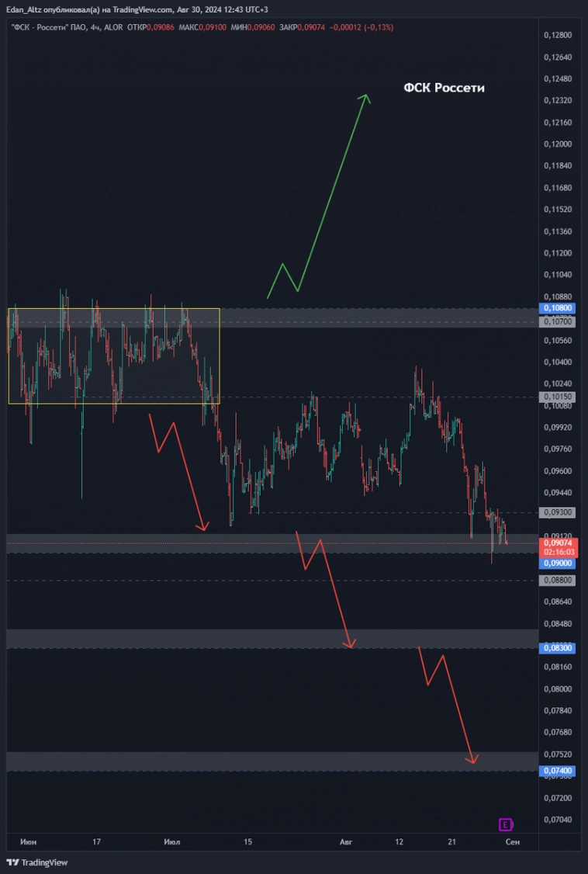Select the white 'ФСК Россети' chart text
Image resolution: width=588 pixels, height=874 pixels.
444,88
